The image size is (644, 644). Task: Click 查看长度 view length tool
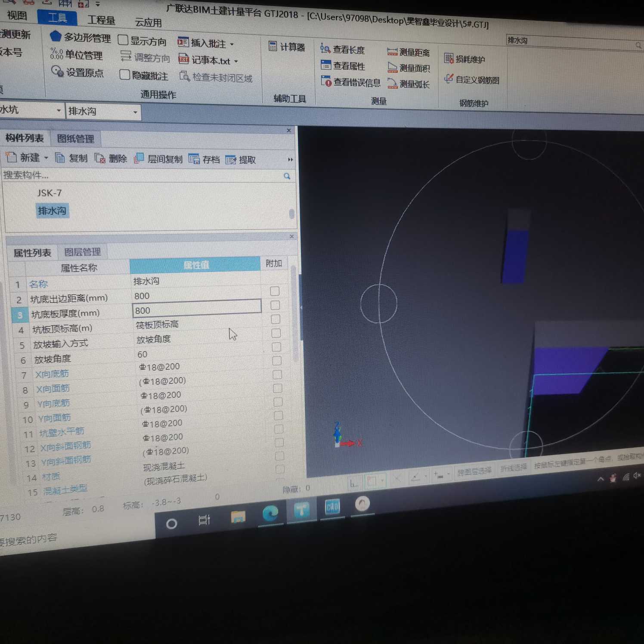tap(343, 50)
